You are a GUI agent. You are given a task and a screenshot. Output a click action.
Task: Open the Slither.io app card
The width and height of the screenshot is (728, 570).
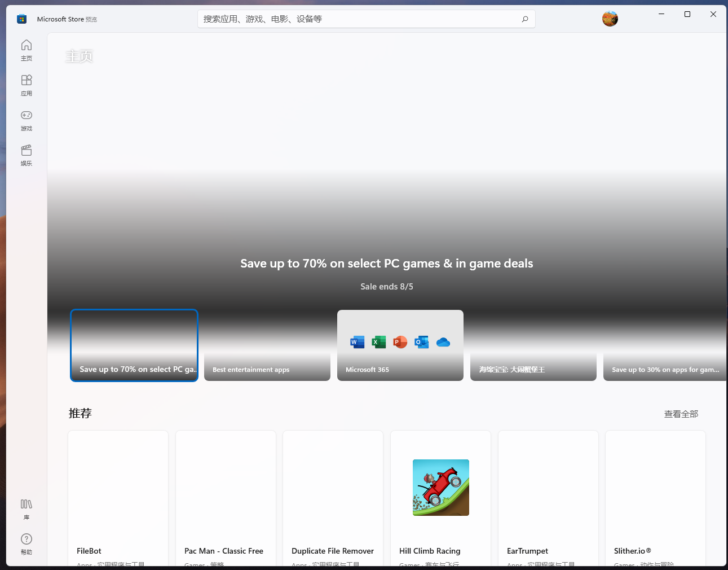[655, 498]
